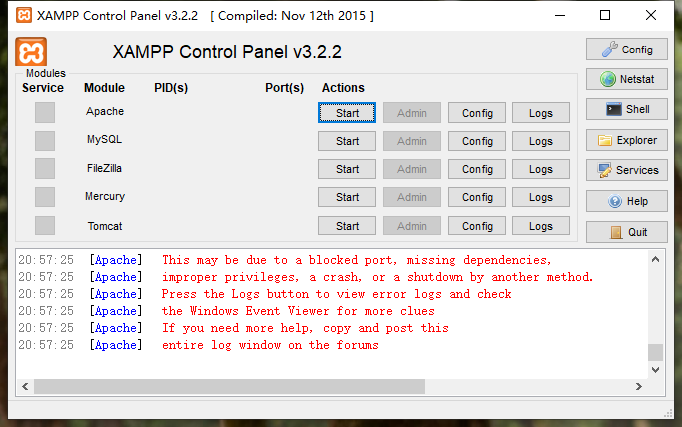Open the Mercury Config menu
Screen dimensions: 682x427
pyautogui.click(x=477, y=197)
